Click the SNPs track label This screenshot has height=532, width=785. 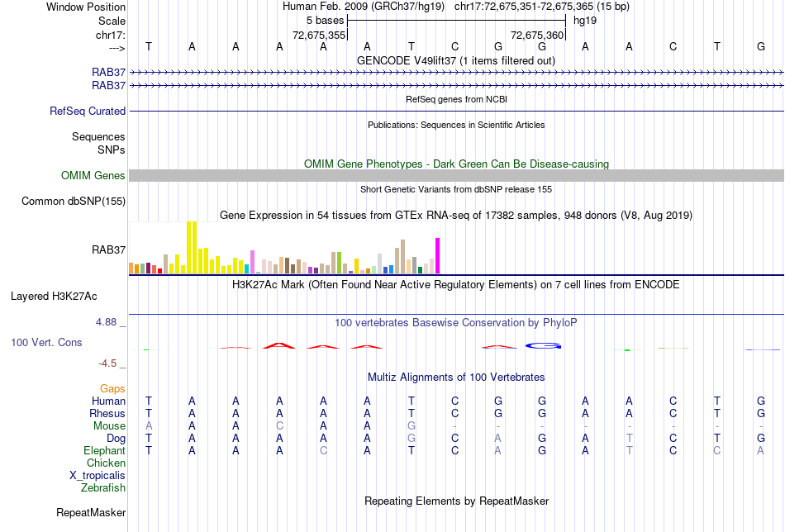click(112, 150)
